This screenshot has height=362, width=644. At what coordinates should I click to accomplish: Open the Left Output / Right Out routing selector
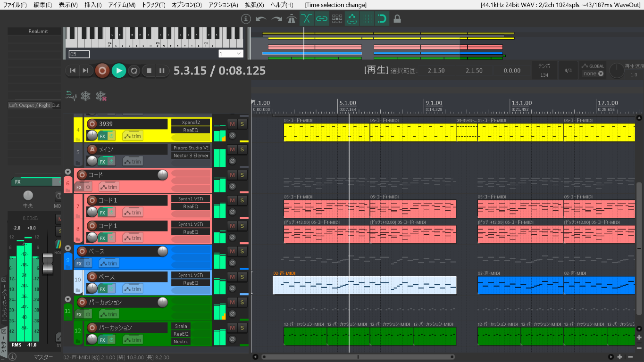(x=34, y=106)
